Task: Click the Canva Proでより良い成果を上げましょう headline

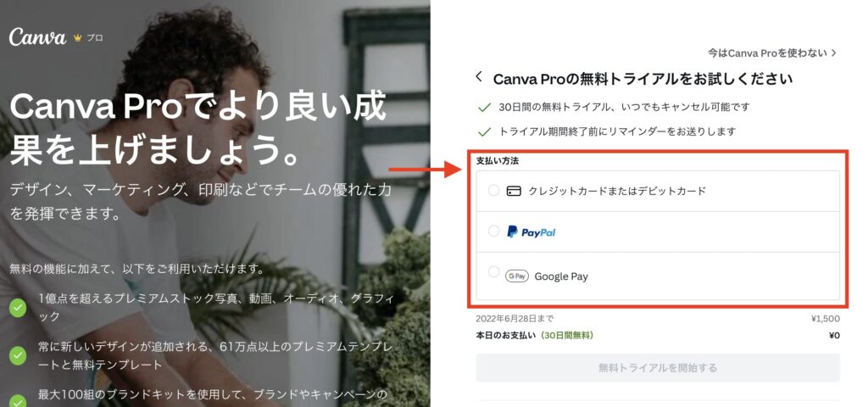Action: pyautogui.click(x=198, y=129)
